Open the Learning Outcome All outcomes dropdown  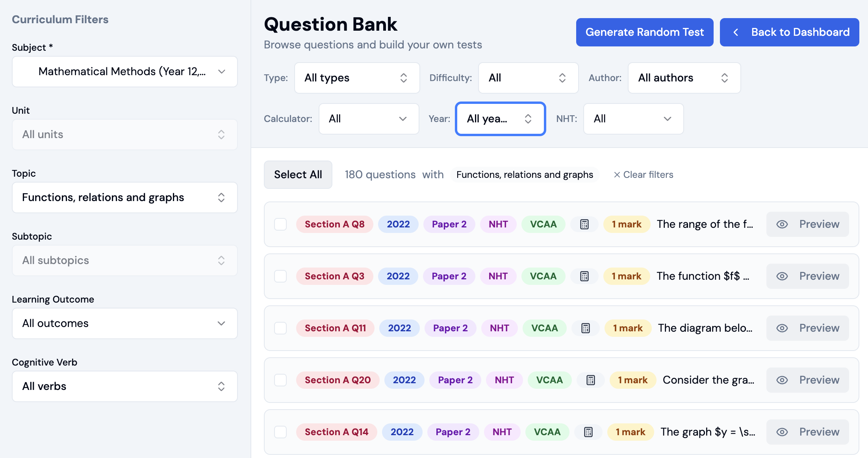[125, 323]
